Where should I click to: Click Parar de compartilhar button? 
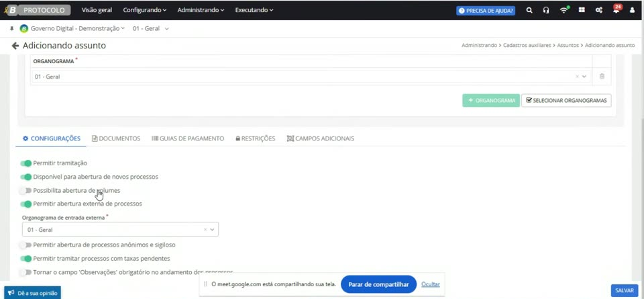[378, 284]
